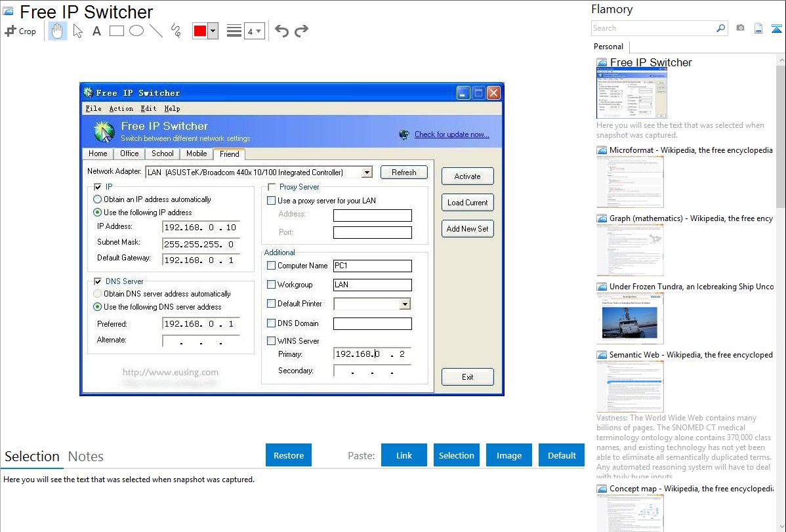786x532 pixels.
Task: Enable the Proxy Server checkbox
Action: click(272, 186)
